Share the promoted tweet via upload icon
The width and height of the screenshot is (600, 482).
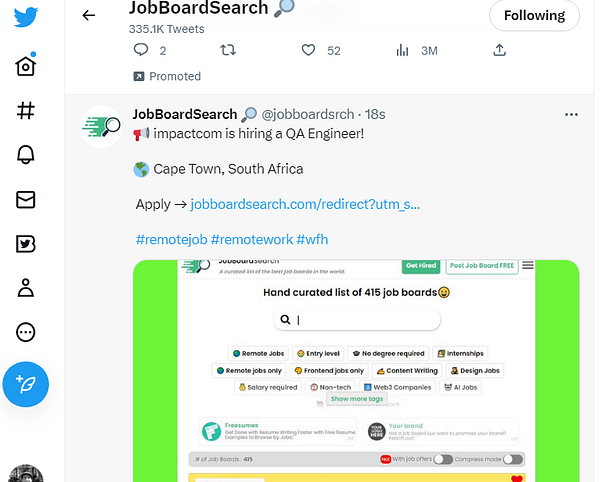[x=499, y=50]
